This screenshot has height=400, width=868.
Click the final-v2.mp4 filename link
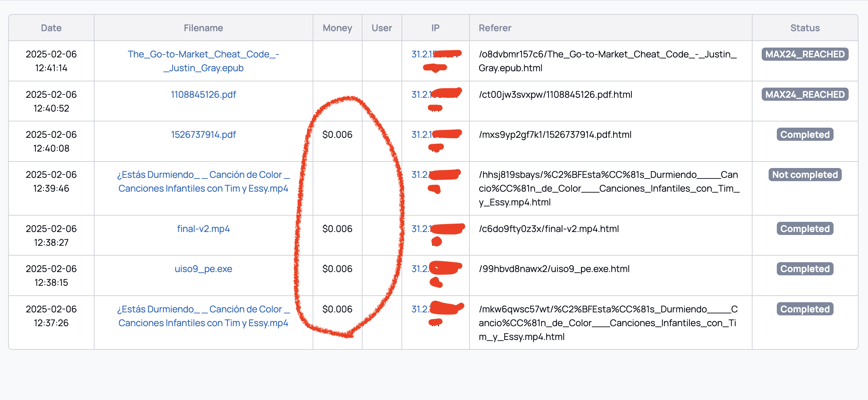(x=203, y=228)
